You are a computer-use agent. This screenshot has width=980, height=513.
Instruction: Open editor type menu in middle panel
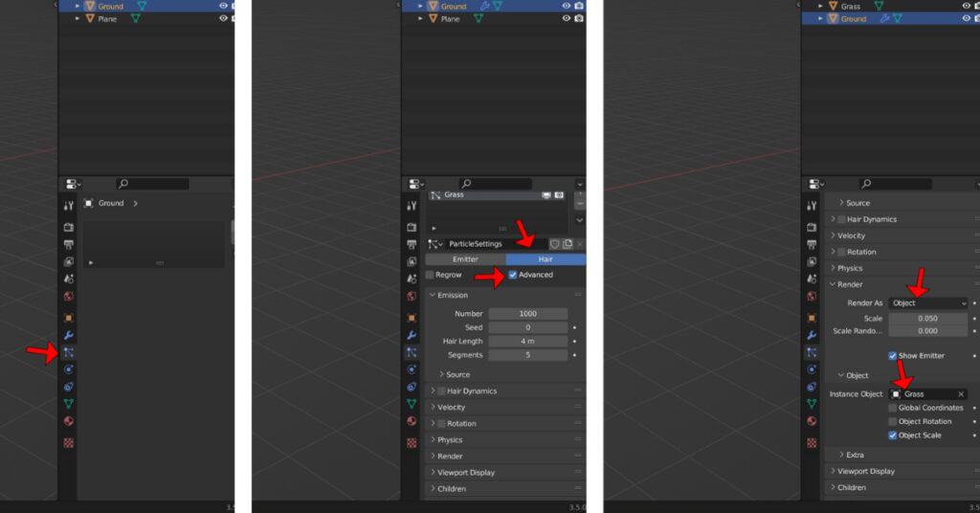[x=415, y=184]
